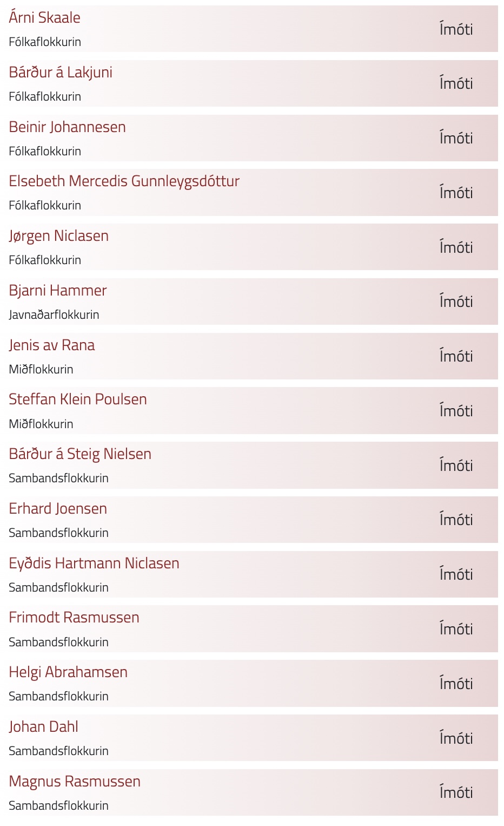Click Magnus Rasmussen's name
Screen dimensions: 504x826
74,782
